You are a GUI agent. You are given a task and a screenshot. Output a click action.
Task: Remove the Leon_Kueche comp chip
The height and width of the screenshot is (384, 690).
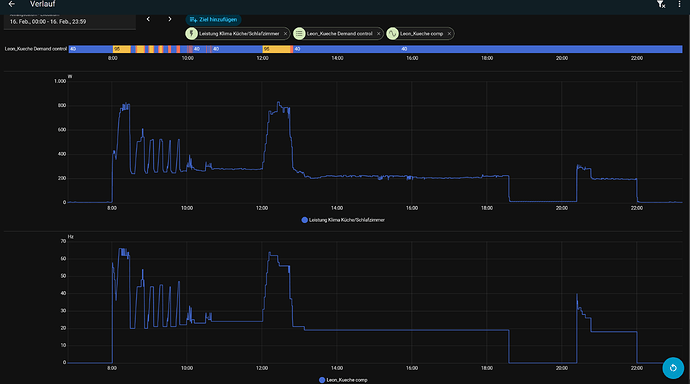(449, 33)
